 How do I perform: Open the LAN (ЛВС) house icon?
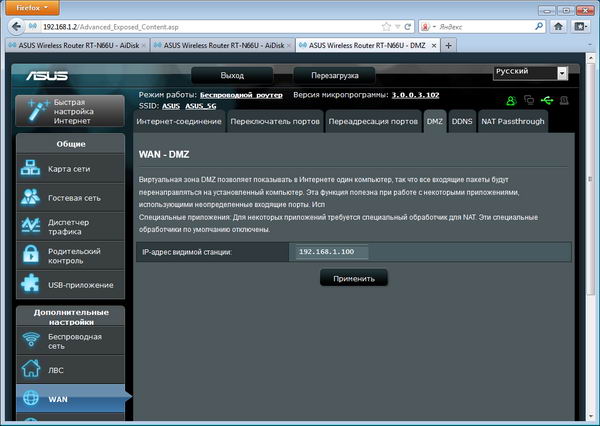point(31,369)
